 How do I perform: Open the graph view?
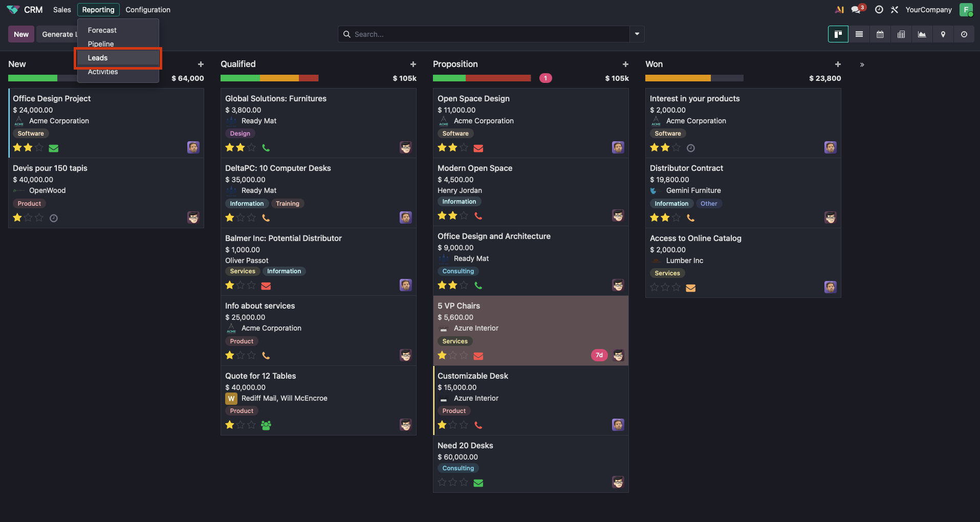(x=922, y=34)
